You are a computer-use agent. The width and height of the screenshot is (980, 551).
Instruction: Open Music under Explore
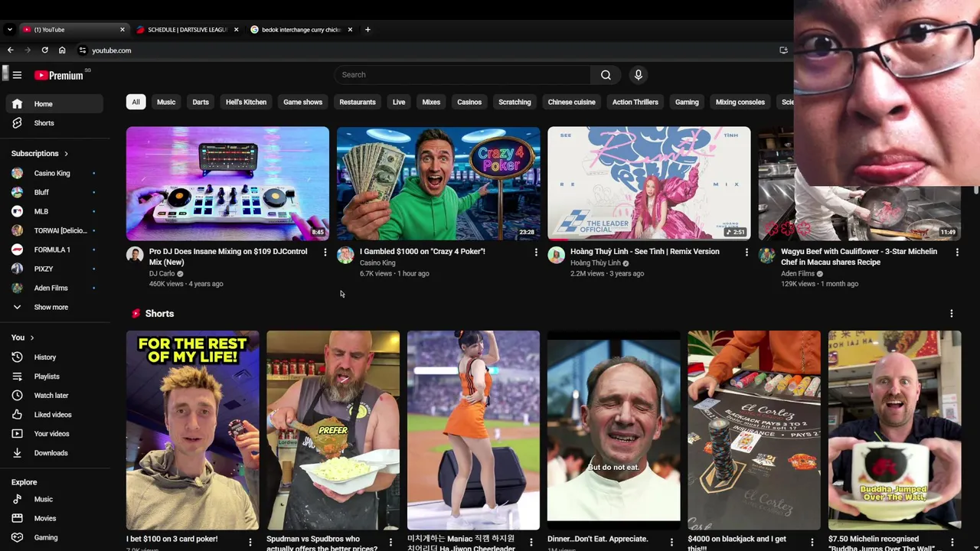click(54, 499)
